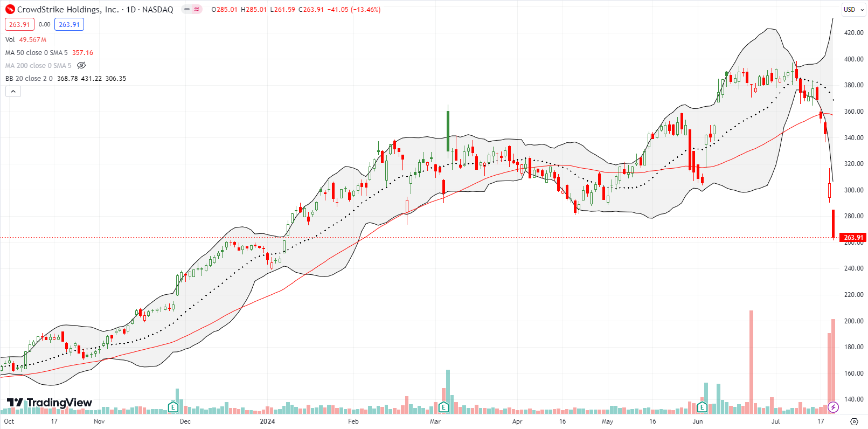
Task: Click the 368.78 Bollinger basis value
Action: 67,78
